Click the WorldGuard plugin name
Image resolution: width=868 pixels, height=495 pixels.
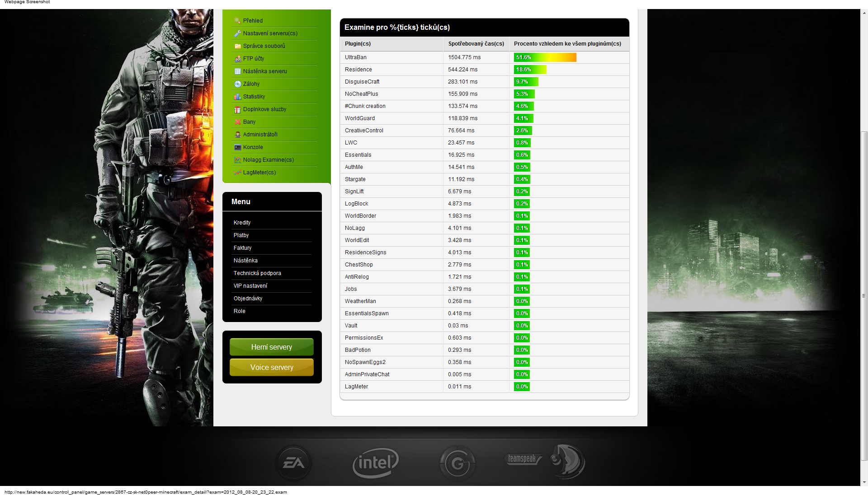click(359, 118)
